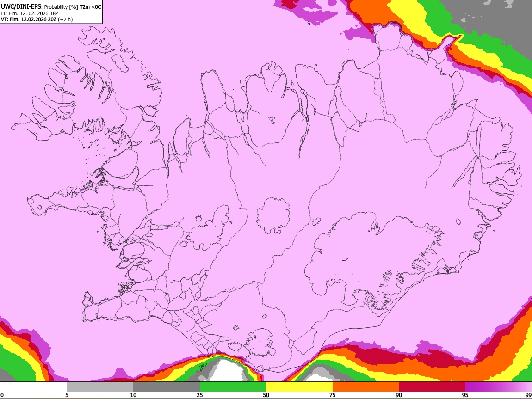532x399 pixels.
Task: Click the light gray 5–10% legend segment
Action: (100, 387)
